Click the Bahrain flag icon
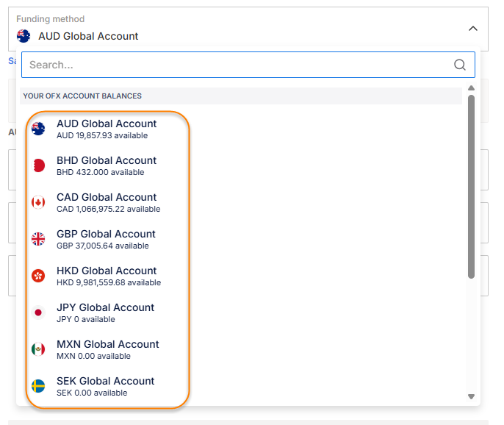Viewport: 504px width, 425px height. [x=38, y=165]
